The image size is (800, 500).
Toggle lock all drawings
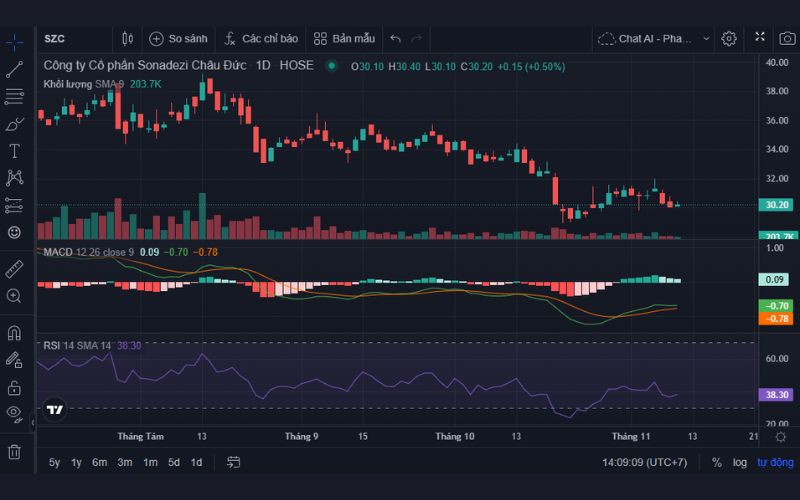click(14, 387)
